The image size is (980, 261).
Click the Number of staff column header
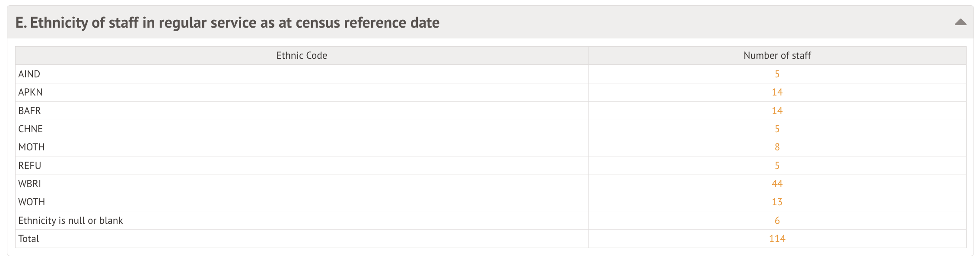777,56
